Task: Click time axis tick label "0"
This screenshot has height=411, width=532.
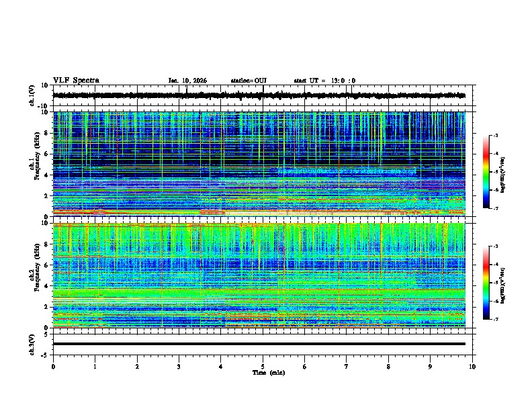Action: click(53, 367)
